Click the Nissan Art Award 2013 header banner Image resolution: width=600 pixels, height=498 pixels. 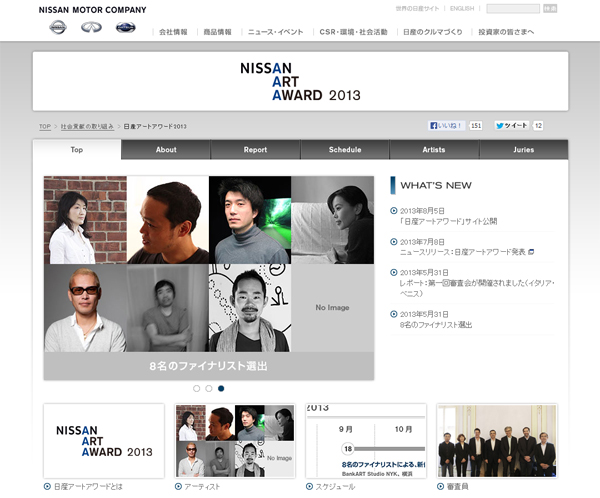coord(300,82)
